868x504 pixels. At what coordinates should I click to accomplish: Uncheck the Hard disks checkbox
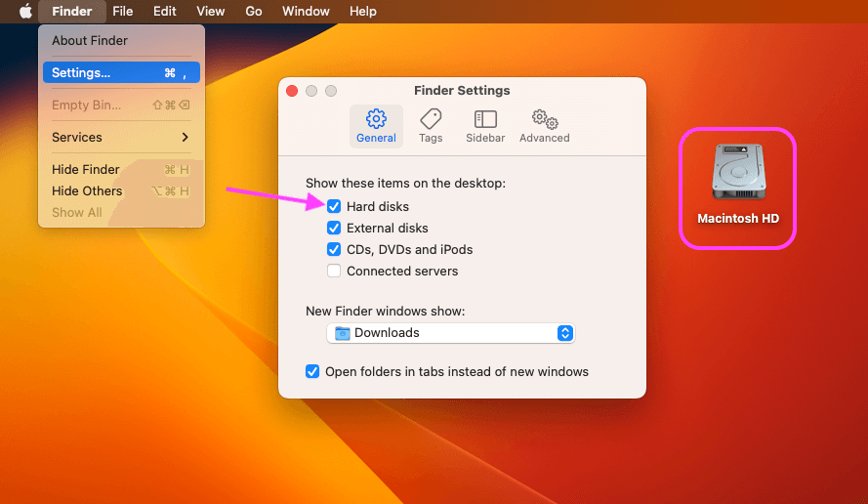pyautogui.click(x=334, y=207)
